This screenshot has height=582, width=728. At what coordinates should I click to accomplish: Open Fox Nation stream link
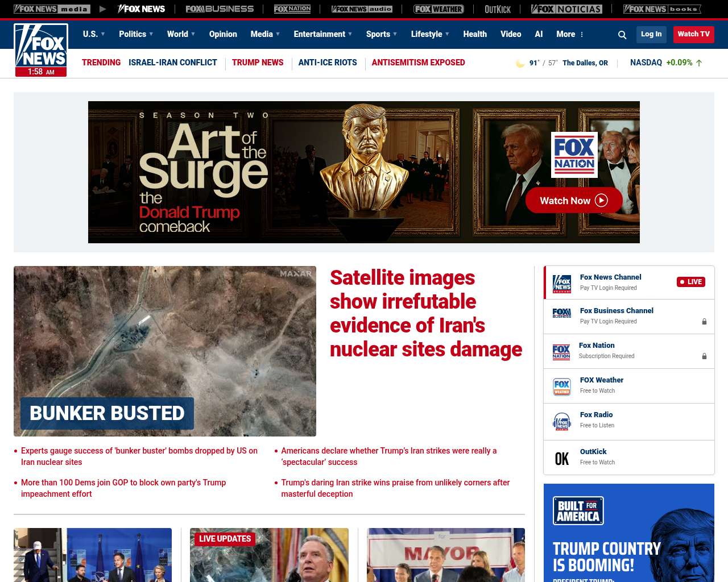pos(628,351)
